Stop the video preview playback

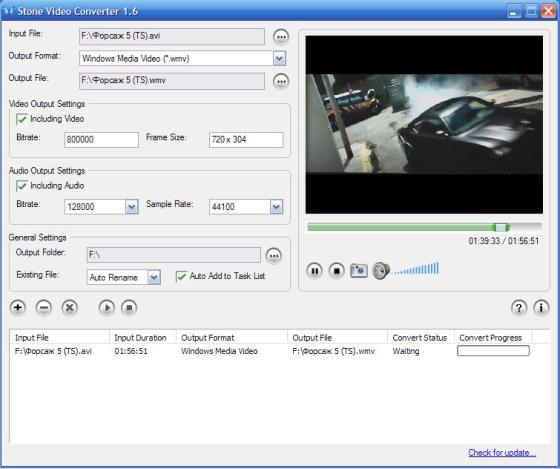[x=336, y=271]
